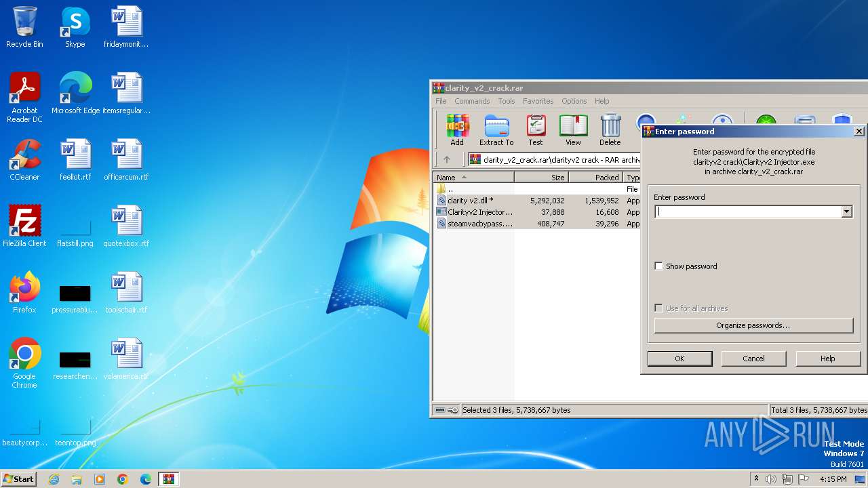Click Action Center flag tray icon
868x488 pixels.
click(x=804, y=479)
